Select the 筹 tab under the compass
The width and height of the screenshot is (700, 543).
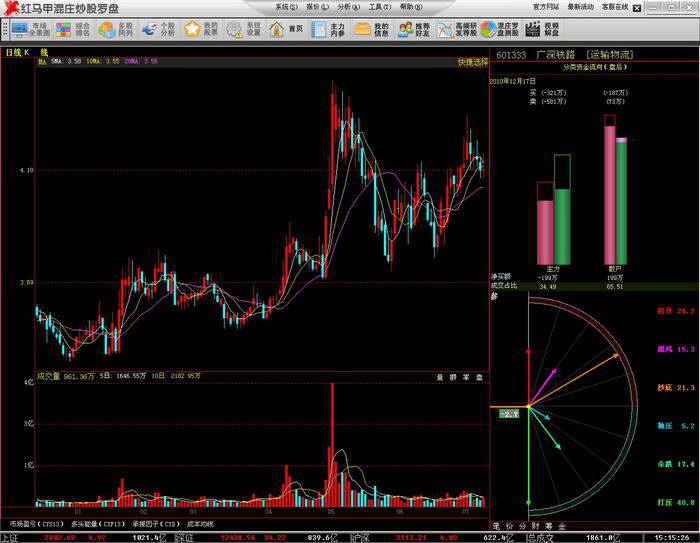pyautogui.click(x=549, y=526)
